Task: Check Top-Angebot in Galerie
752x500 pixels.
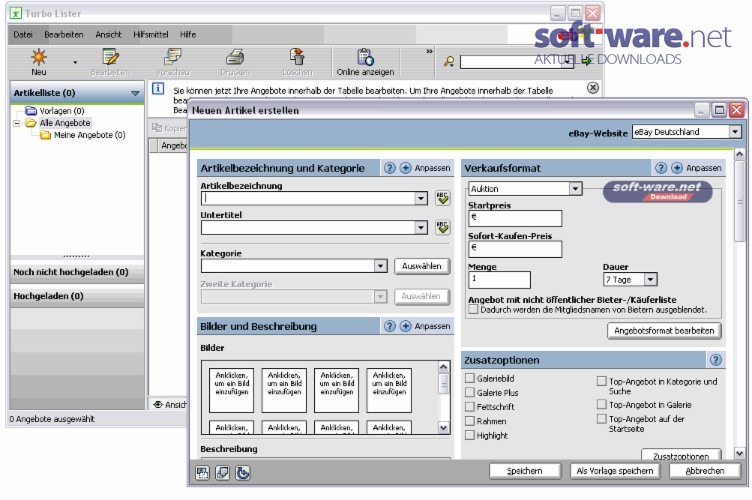Action: pyautogui.click(x=601, y=404)
